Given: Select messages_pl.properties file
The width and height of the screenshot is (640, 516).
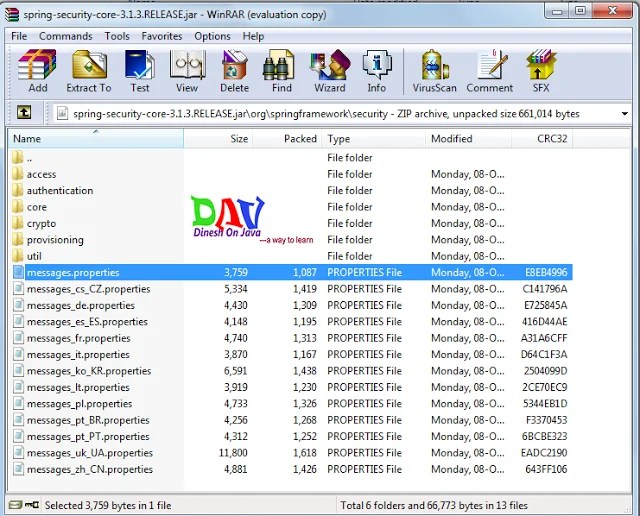Looking at the screenshot, I should [290, 404].
